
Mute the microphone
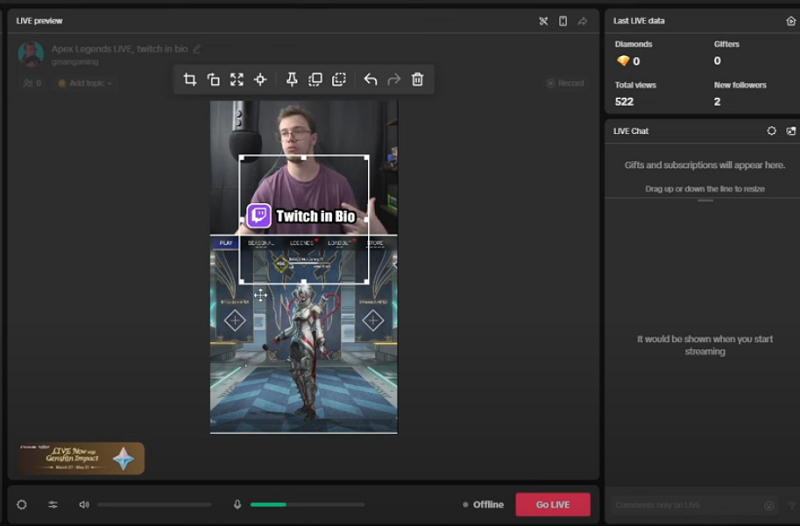(x=237, y=505)
